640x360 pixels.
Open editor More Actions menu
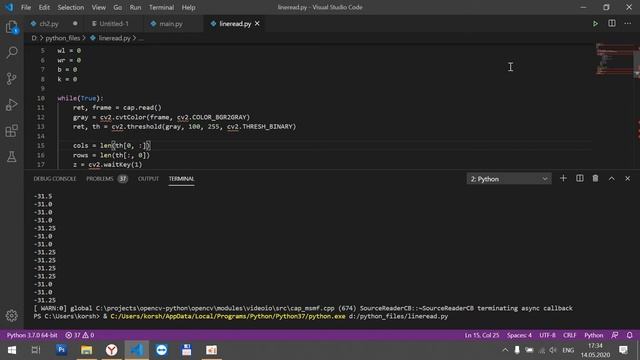click(x=627, y=24)
